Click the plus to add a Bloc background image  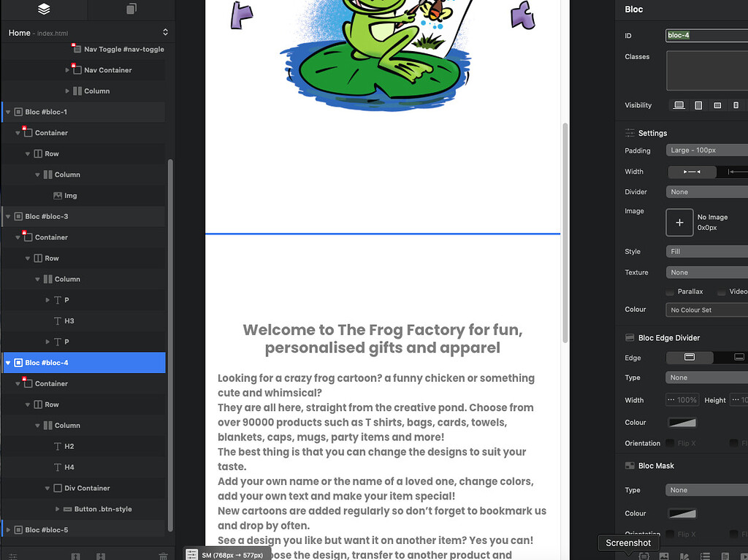click(x=679, y=222)
